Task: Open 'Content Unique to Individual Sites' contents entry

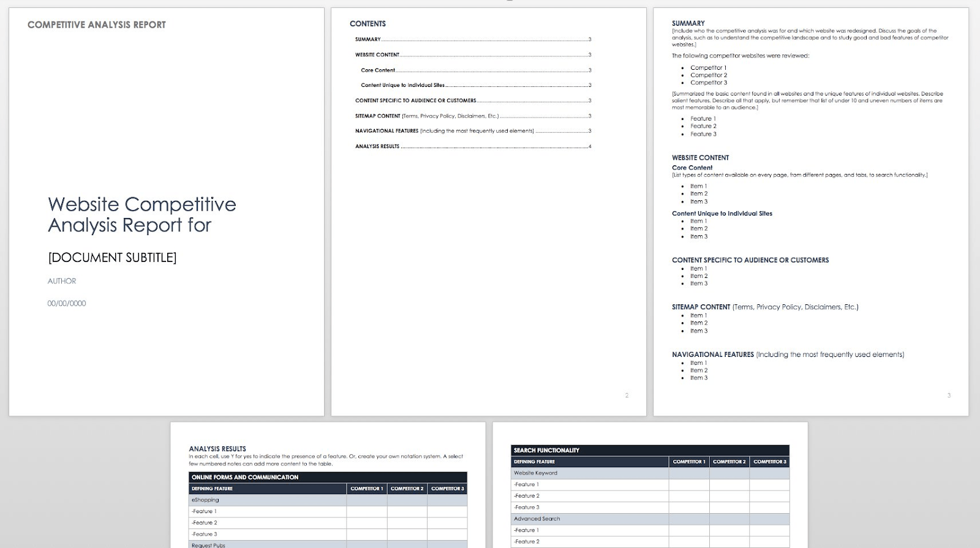Action: [476, 85]
